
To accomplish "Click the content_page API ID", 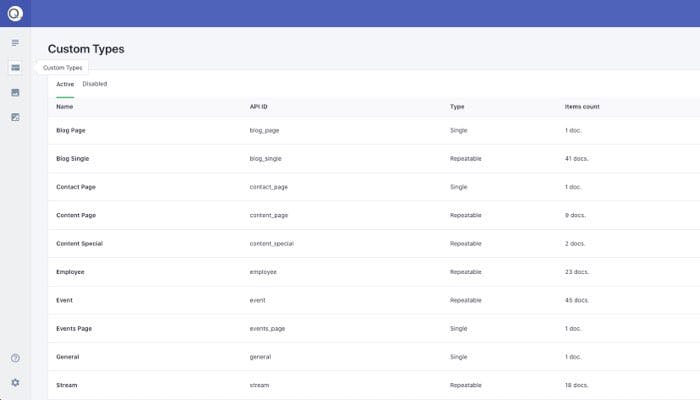I will pos(269,215).
